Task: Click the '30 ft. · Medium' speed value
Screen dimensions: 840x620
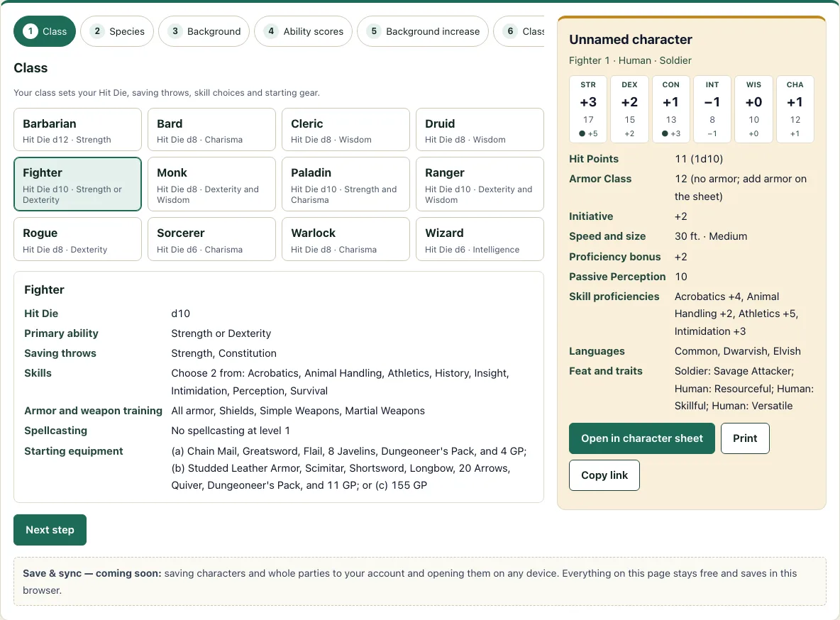Action: point(711,236)
